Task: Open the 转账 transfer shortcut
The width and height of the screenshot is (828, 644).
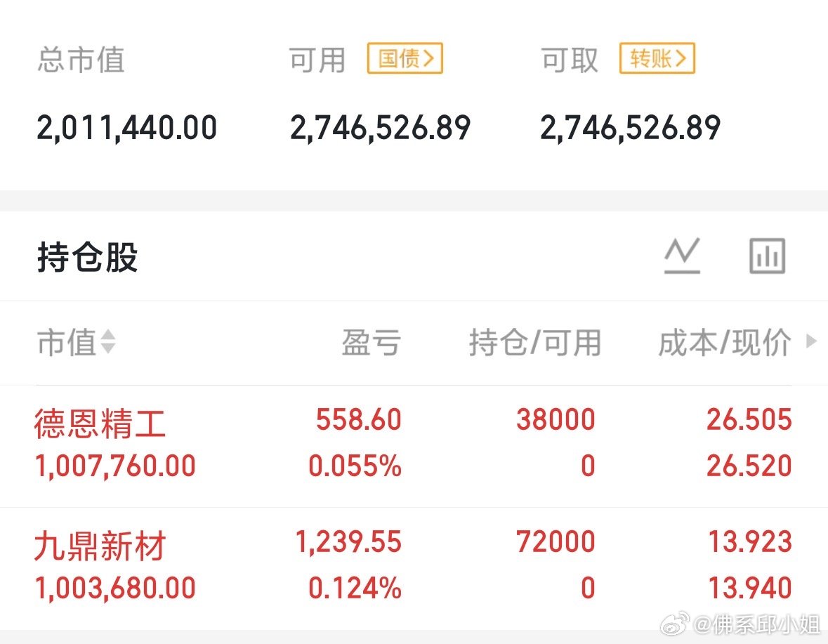Action: point(657,60)
